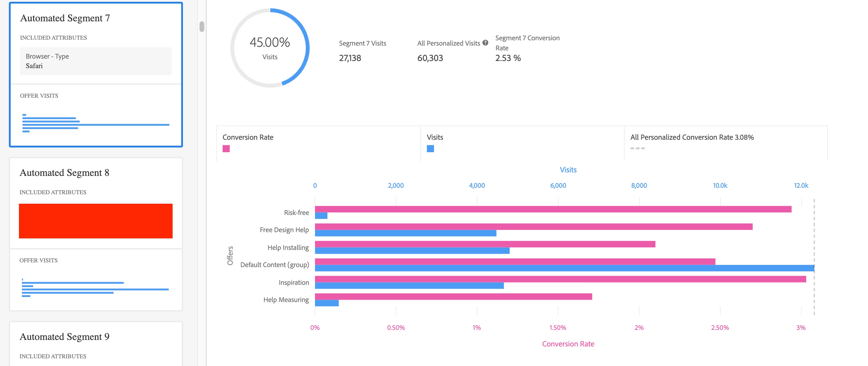The image size is (868, 366).
Task: Click the All Personalized Visits help icon
Action: tap(485, 43)
